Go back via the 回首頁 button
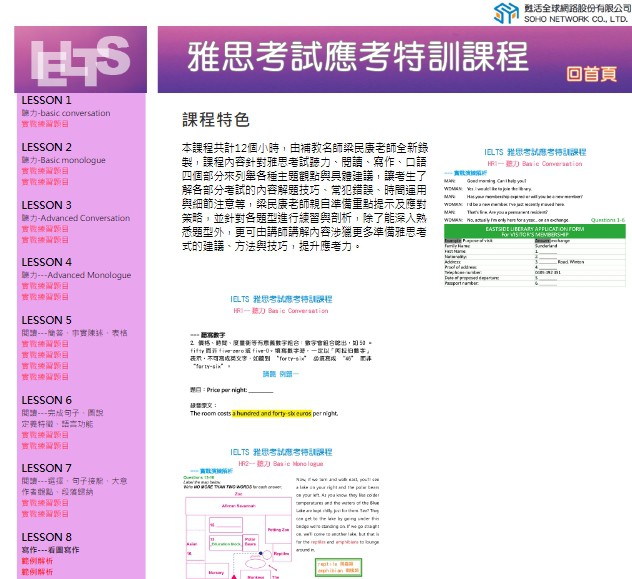Screen dimensions: 632x579 point(591,72)
